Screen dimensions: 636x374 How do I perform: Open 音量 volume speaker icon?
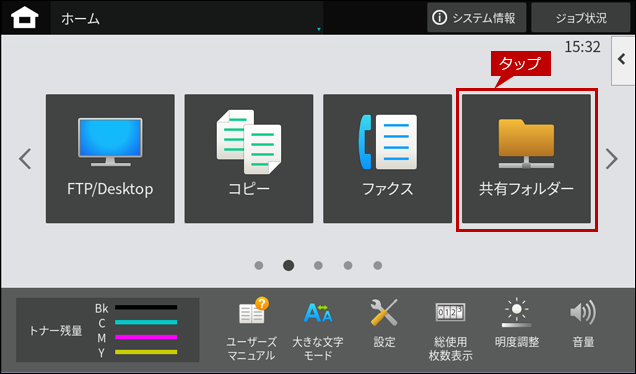(583, 323)
